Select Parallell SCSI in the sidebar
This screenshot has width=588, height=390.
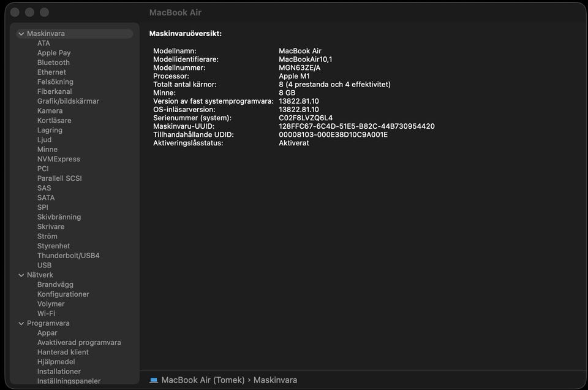point(59,178)
